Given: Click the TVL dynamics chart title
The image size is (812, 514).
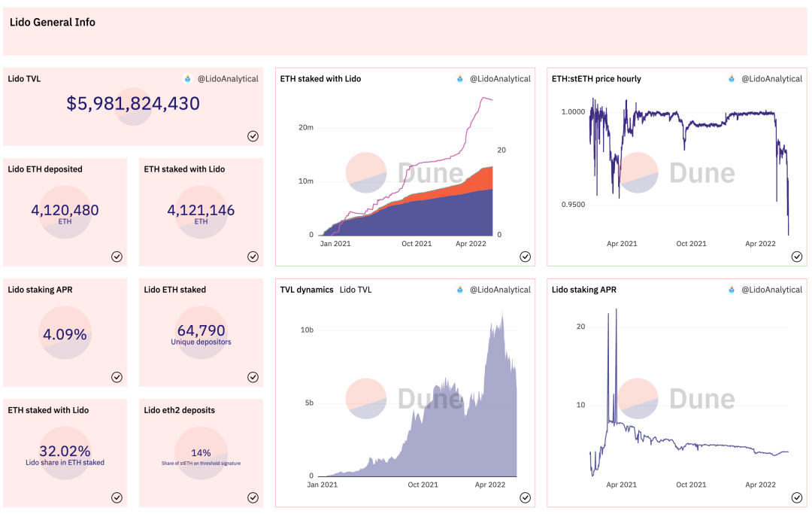Looking at the screenshot, I should tap(307, 290).
